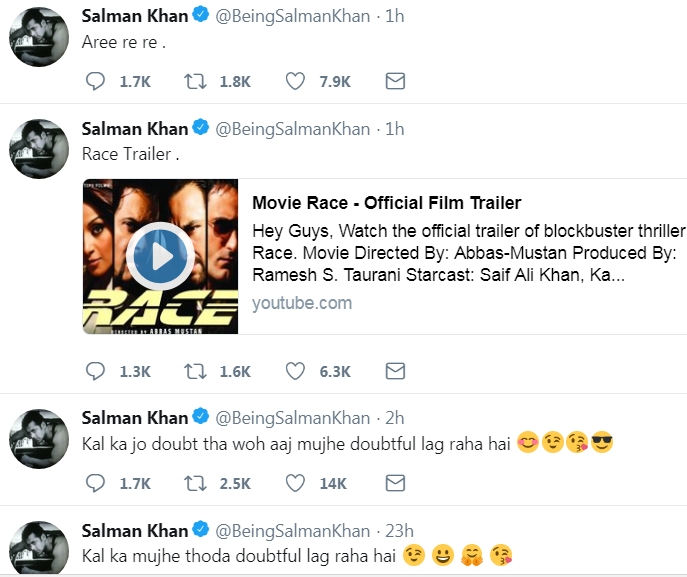Open Salman Khan profile name on first tweet
This screenshot has height=577, width=687.
point(134,16)
